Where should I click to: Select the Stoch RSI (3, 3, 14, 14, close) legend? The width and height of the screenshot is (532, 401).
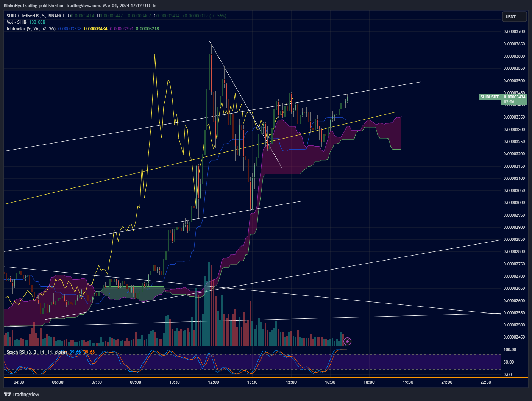pos(37,352)
